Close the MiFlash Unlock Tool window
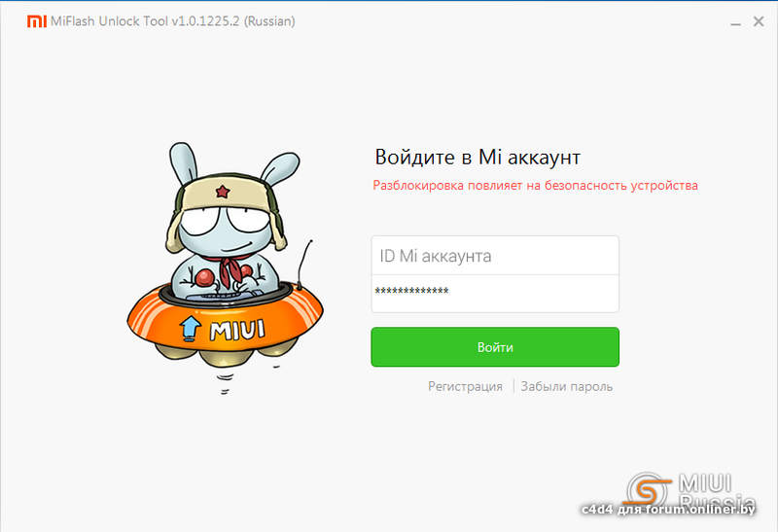Image resolution: width=778 pixels, height=532 pixels. [x=759, y=21]
